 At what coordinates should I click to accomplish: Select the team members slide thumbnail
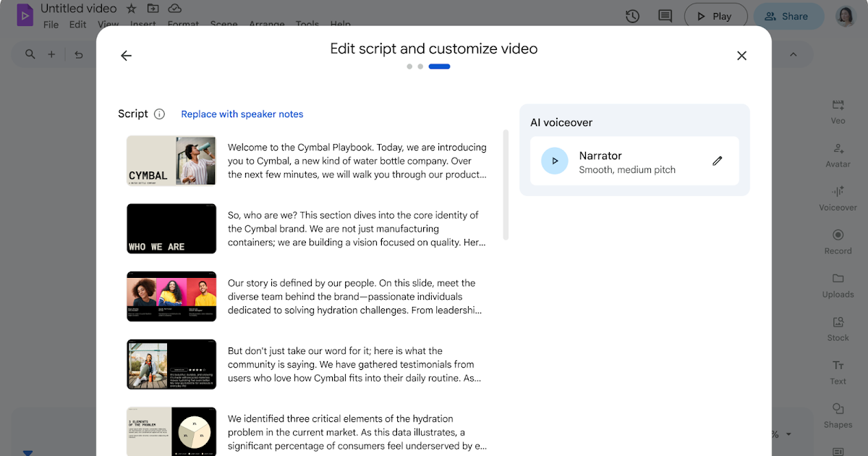click(171, 296)
